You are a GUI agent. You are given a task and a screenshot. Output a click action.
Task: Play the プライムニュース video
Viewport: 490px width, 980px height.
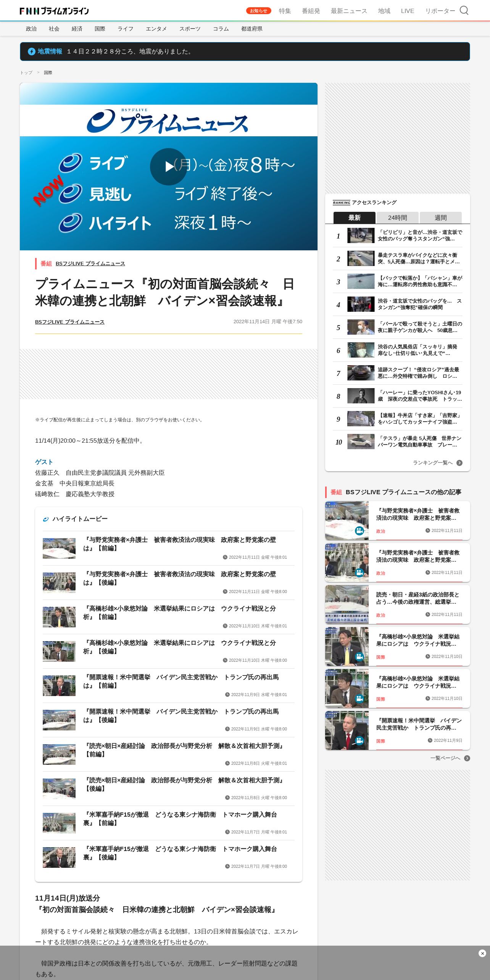(168, 167)
